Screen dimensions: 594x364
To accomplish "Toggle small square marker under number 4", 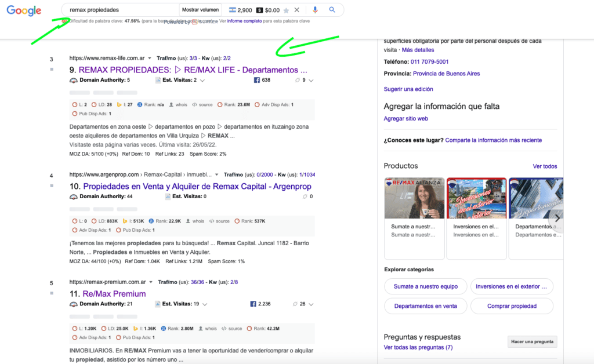I will pyautogui.click(x=52, y=186).
